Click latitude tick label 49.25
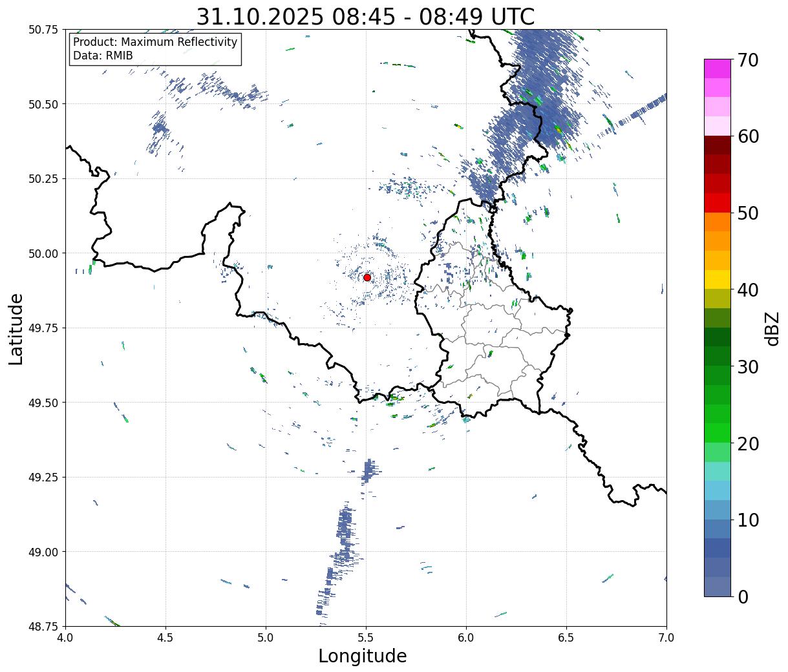Image resolution: width=788 pixels, height=672 pixels. [43, 477]
